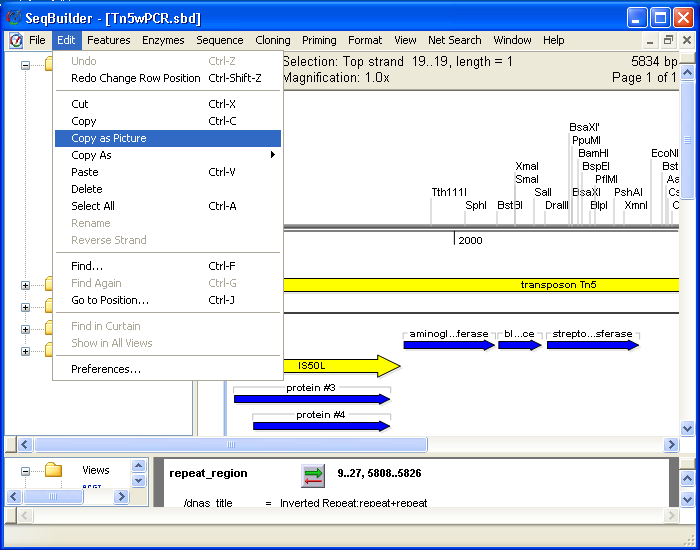This screenshot has width=700, height=550.
Task: Click the EcoNI enzyme site label
Action: [x=665, y=154]
